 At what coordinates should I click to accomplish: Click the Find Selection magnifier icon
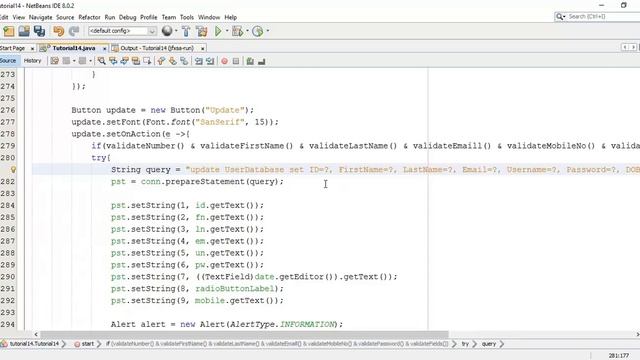pyautogui.click(x=102, y=61)
